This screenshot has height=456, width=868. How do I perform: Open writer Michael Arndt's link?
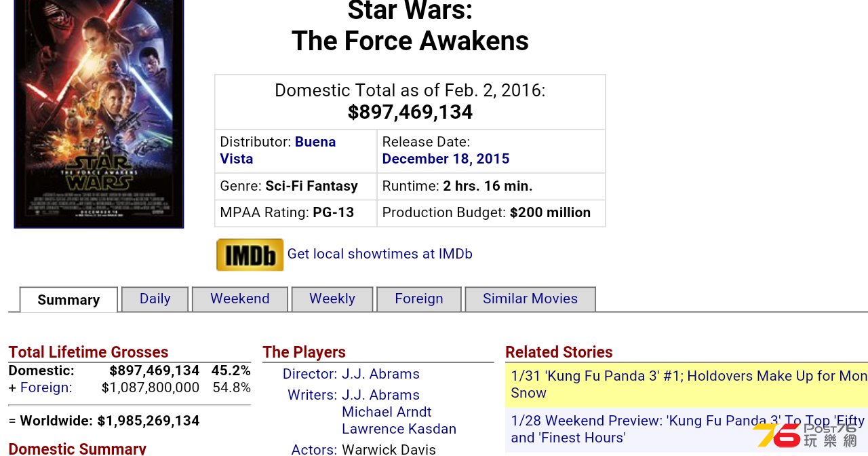pos(387,412)
